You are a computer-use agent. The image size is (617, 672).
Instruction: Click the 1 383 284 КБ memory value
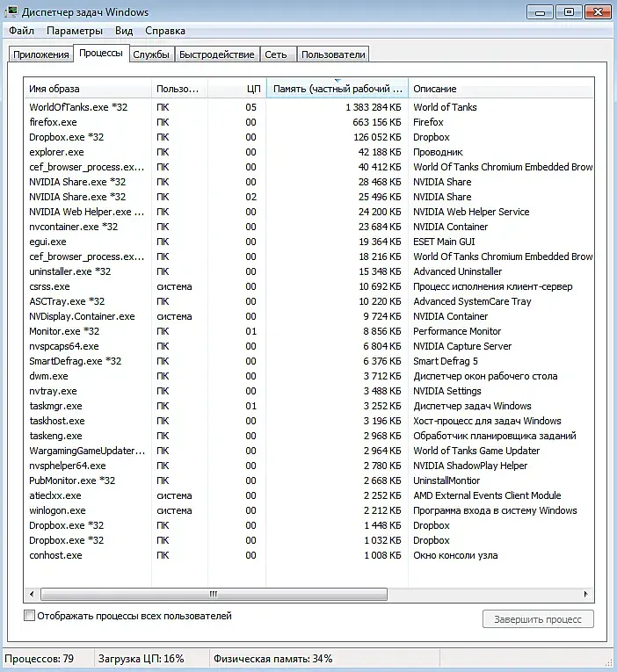pyautogui.click(x=373, y=107)
